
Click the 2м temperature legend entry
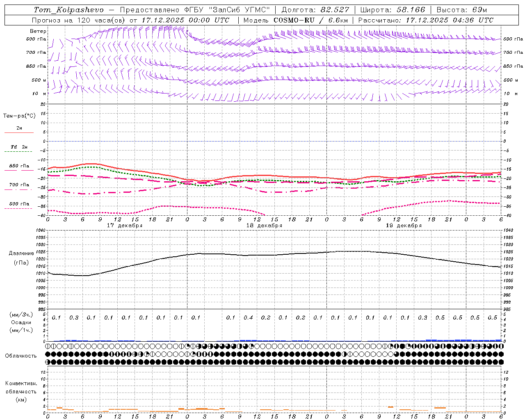pyautogui.click(x=19, y=128)
